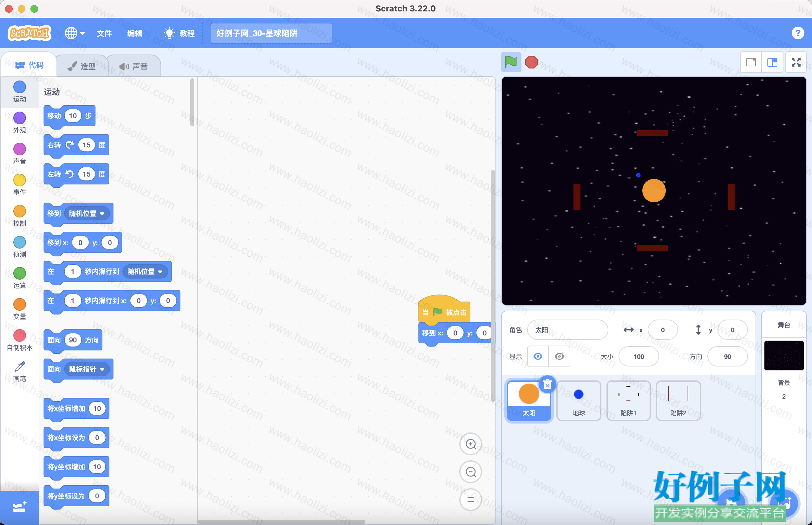Viewport: 812px width, 525px height.
Task: Zoom out of the code workspace
Action: [471, 472]
